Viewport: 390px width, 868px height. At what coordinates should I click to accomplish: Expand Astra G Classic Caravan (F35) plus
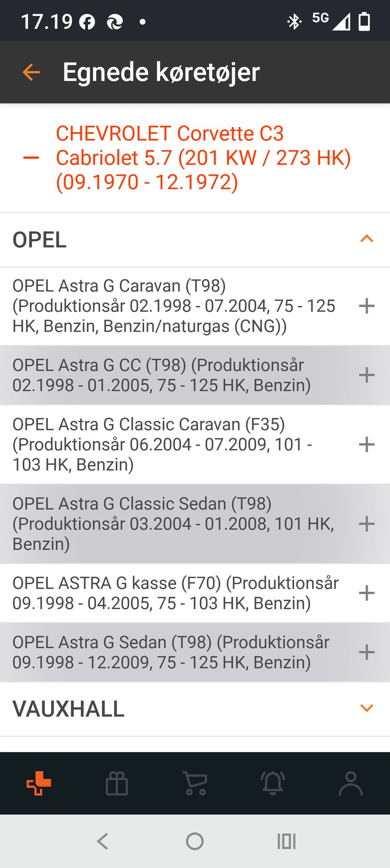pos(366,444)
